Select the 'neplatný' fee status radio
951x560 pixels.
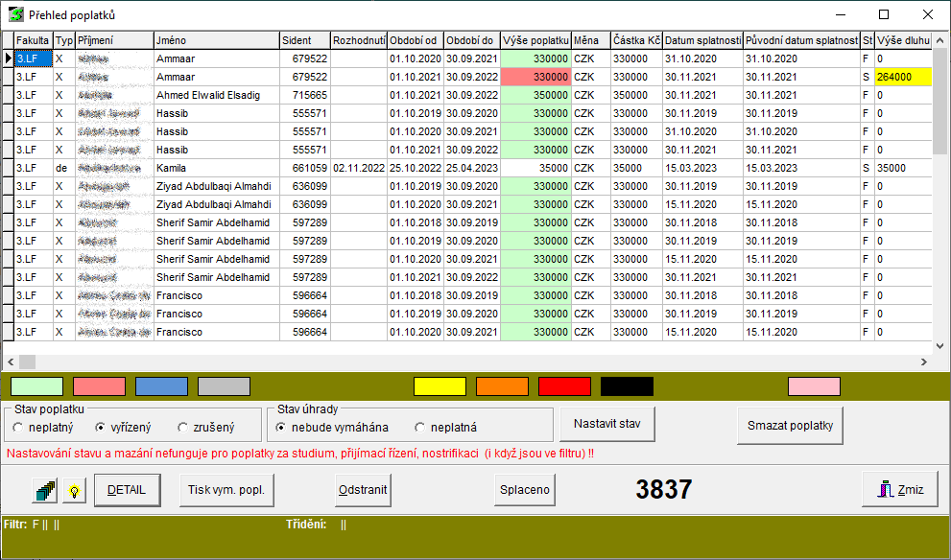click(x=19, y=428)
